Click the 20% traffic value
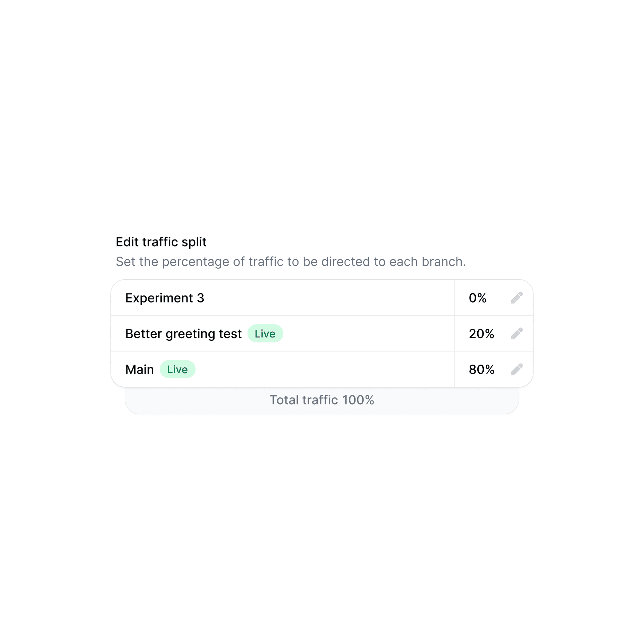The height and width of the screenshot is (644, 644). click(481, 334)
